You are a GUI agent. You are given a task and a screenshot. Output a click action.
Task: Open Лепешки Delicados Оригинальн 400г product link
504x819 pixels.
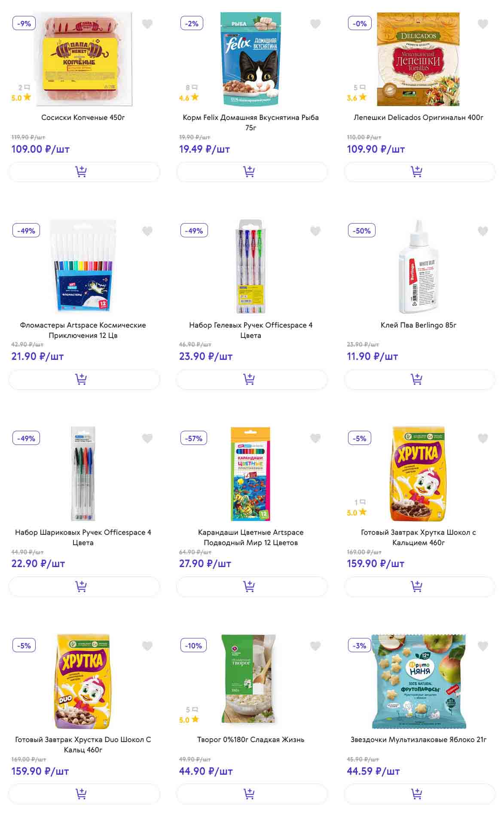(418, 117)
